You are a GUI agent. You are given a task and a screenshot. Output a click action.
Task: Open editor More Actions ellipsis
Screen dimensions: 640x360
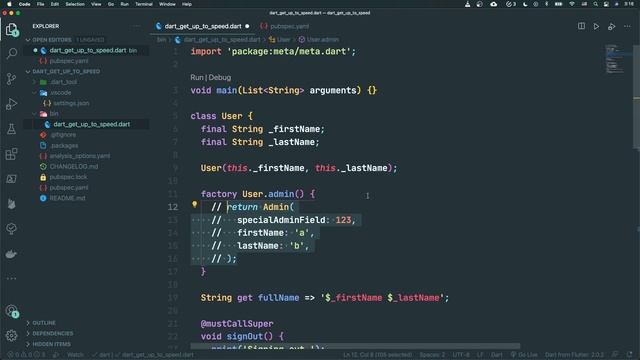[x=627, y=26]
